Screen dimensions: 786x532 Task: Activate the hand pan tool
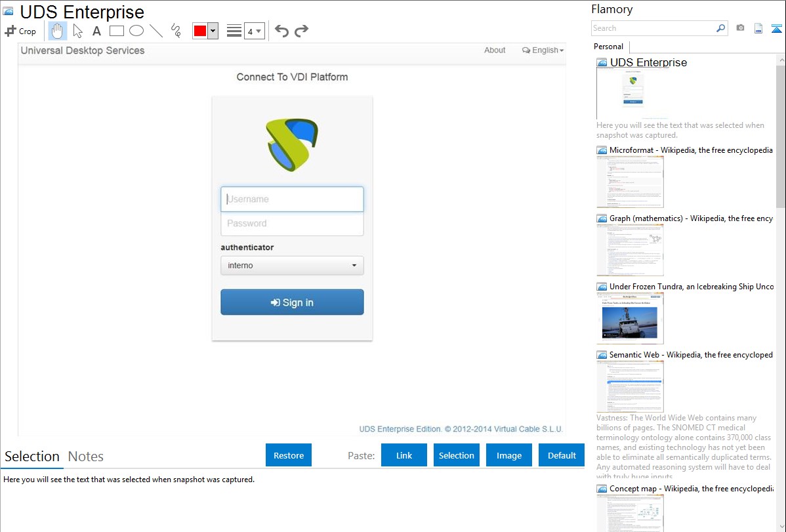click(58, 31)
